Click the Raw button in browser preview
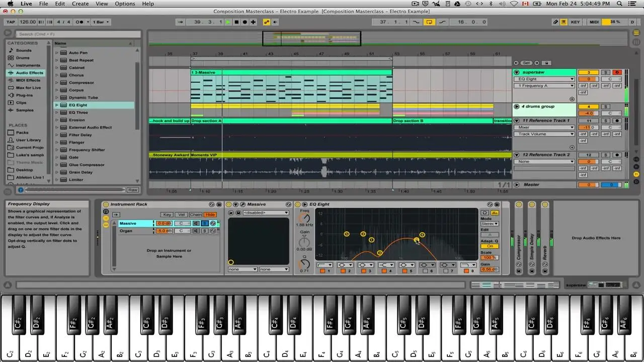644x362 pixels. point(133,190)
